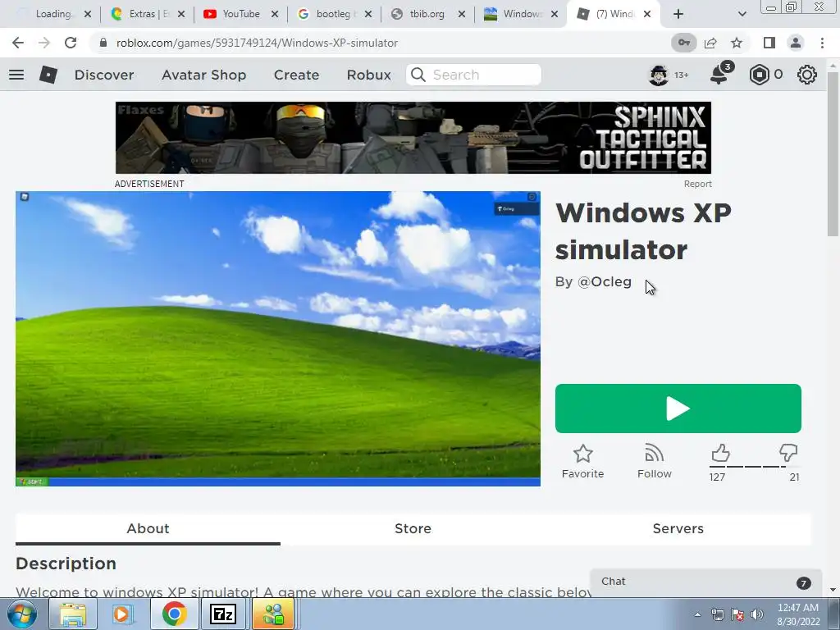The height and width of the screenshot is (630, 840).
Task: Open the Servers tab
Action: pyautogui.click(x=678, y=529)
